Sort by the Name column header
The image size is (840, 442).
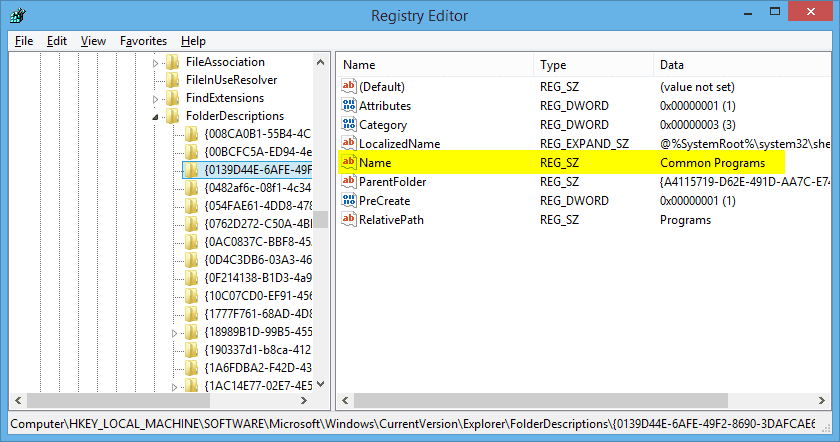(435, 65)
